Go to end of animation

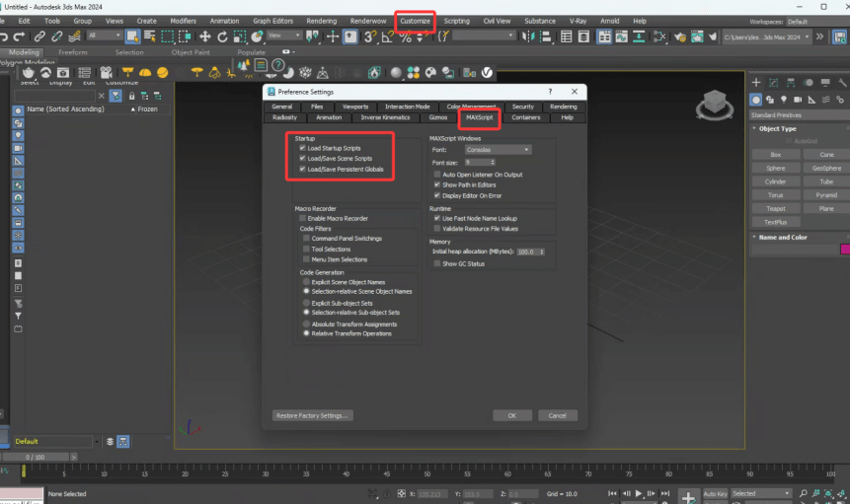(665, 494)
